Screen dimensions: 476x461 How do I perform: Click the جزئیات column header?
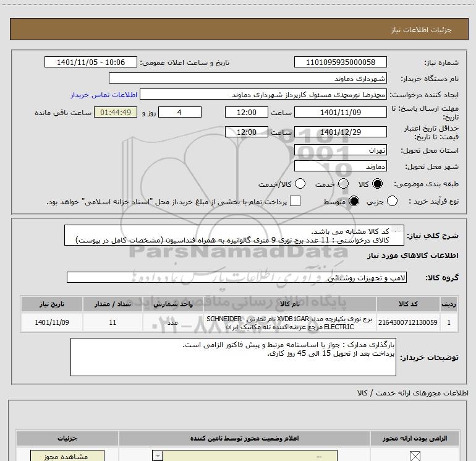[67, 438]
